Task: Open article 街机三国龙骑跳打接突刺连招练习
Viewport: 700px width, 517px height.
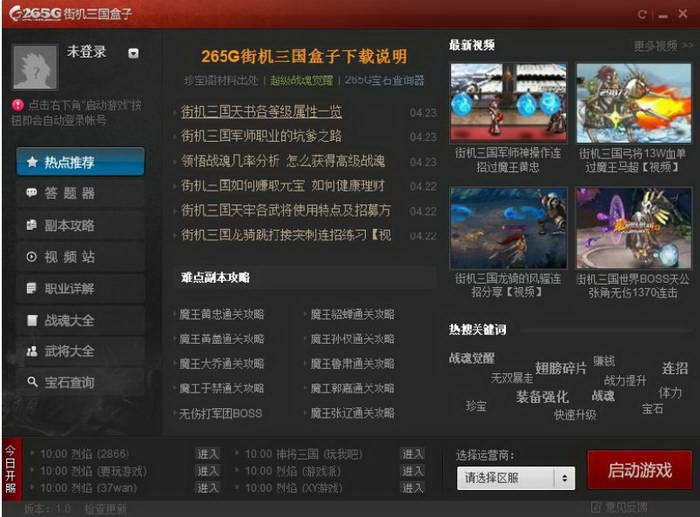Action: click(286, 235)
